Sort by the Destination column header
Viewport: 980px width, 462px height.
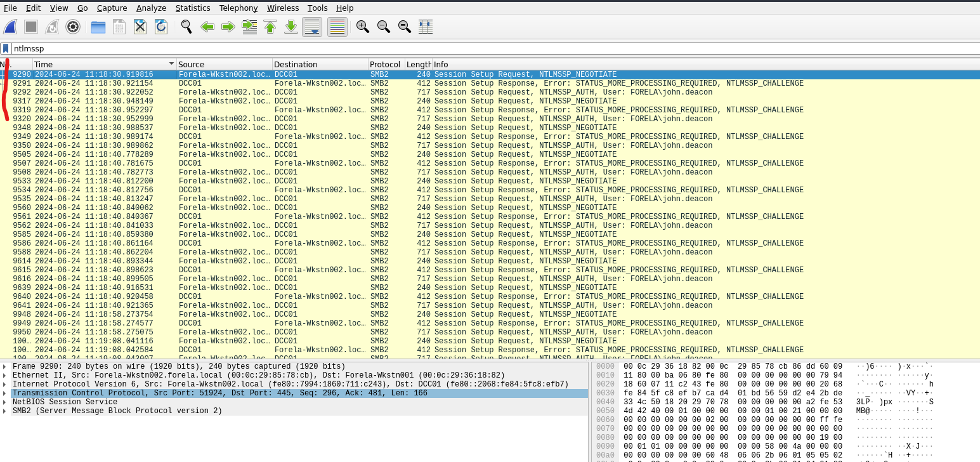(320, 64)
